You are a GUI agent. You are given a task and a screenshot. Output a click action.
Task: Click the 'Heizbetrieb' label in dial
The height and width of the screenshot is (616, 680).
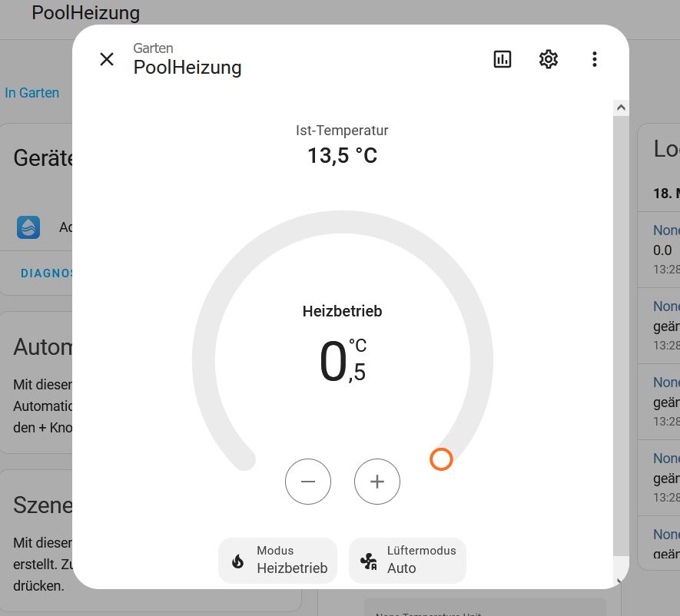[x=342, y=311]
